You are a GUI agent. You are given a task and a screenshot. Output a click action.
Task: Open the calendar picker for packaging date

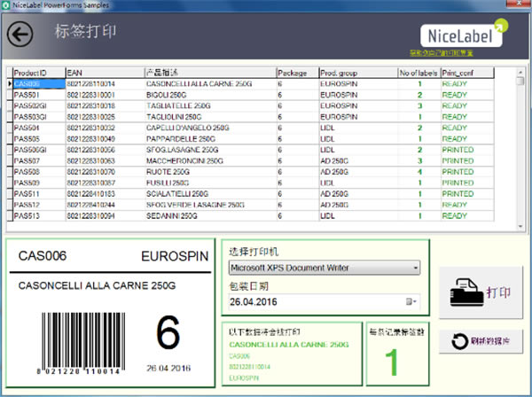[411, 302]
